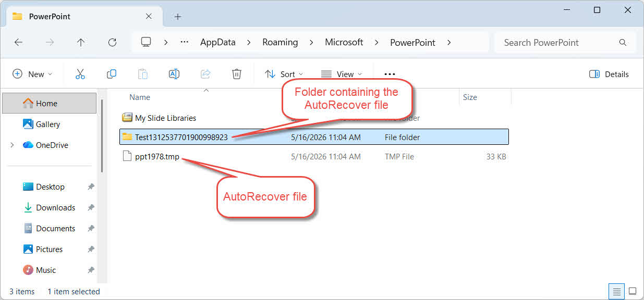Go up one folder level
The height and width of the screenshot is (300, 644).
(81, 43)
